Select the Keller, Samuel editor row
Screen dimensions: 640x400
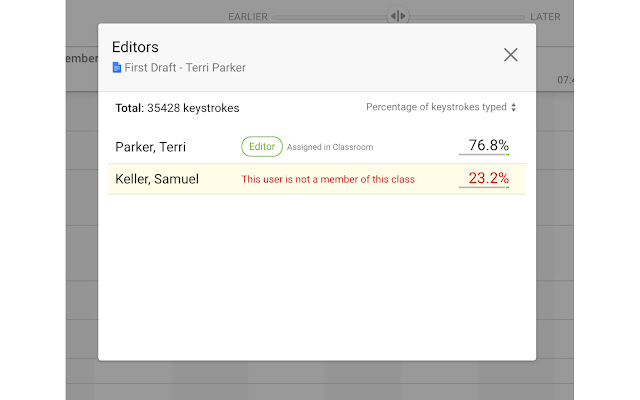point(157,179)
